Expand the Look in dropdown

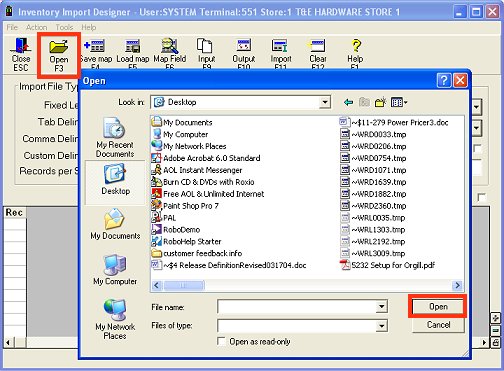click(x=324, y=102)
